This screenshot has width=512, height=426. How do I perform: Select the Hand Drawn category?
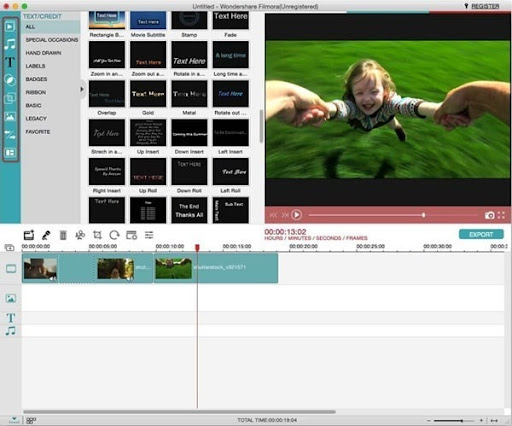43,53
